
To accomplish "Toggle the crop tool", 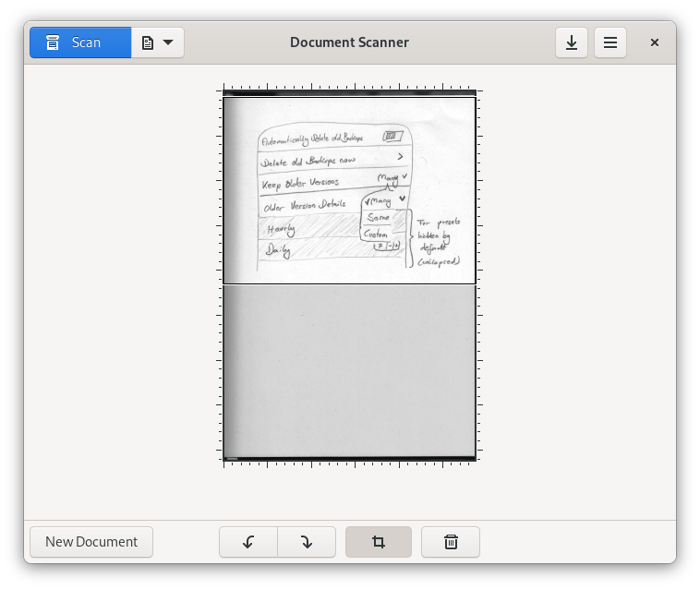I will 379,542.
